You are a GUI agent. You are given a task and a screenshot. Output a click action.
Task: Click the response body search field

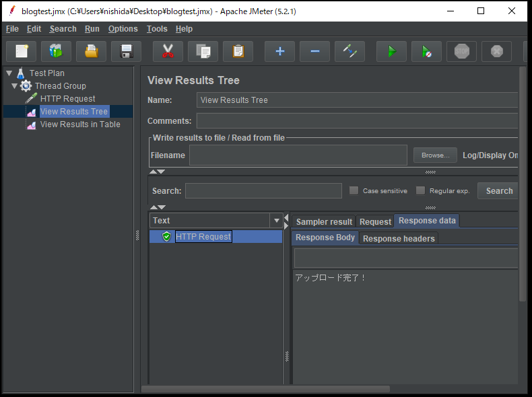point(406,258)
